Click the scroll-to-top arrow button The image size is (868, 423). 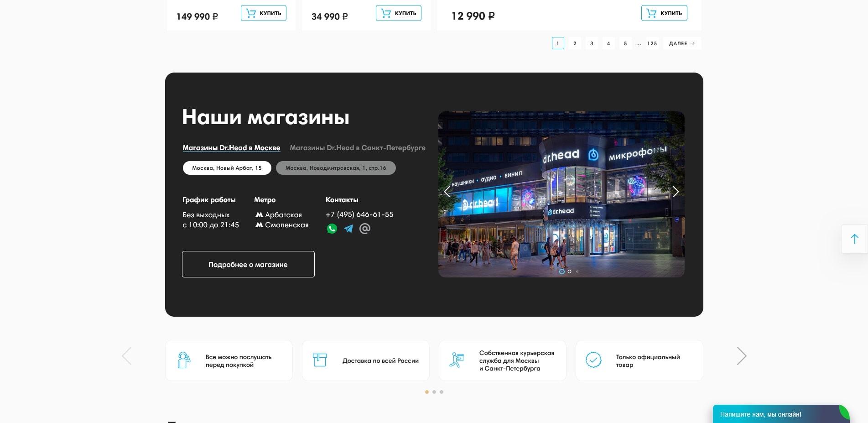click(x=854, y=239)
